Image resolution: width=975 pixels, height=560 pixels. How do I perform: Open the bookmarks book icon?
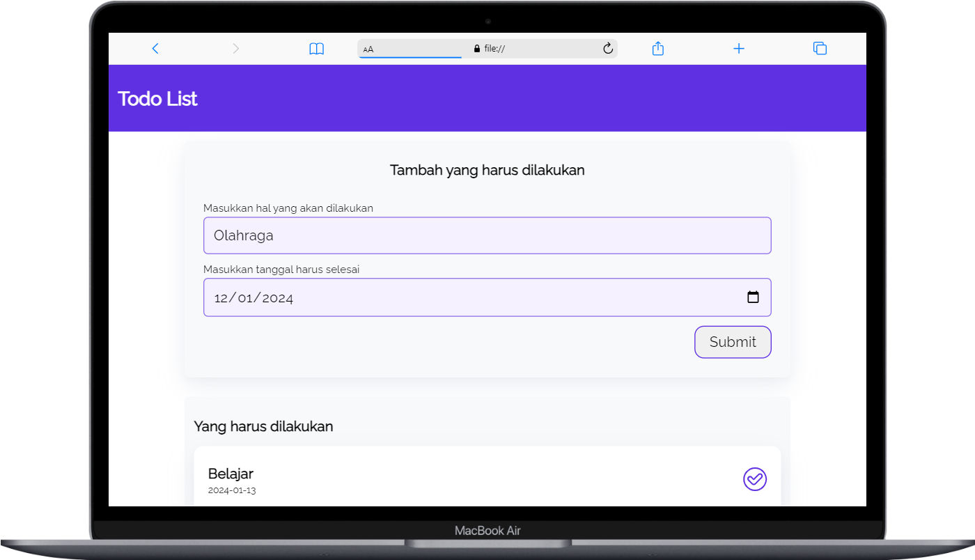point(317,49)
